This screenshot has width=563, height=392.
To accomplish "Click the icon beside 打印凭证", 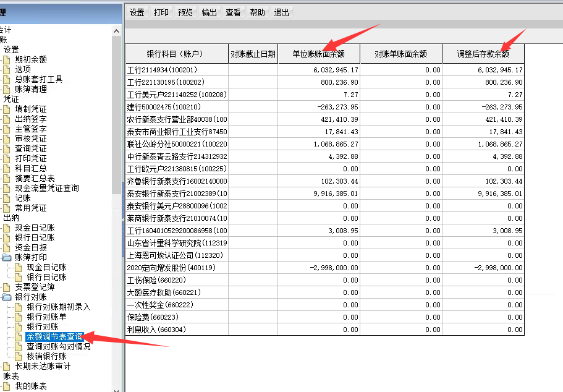I will (x=6, y=158).
